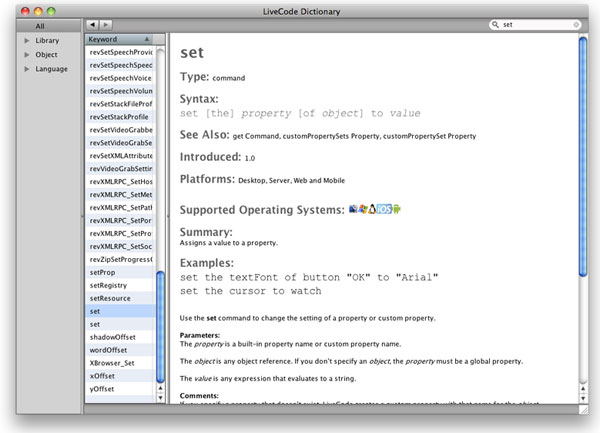Click the content pane scrollbar thumb
This screenshot has width=600, height=433.
(583, 156)
